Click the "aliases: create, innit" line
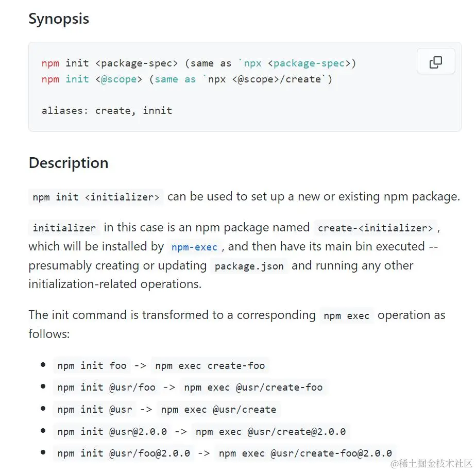476x472 pixels. point(107,110)
